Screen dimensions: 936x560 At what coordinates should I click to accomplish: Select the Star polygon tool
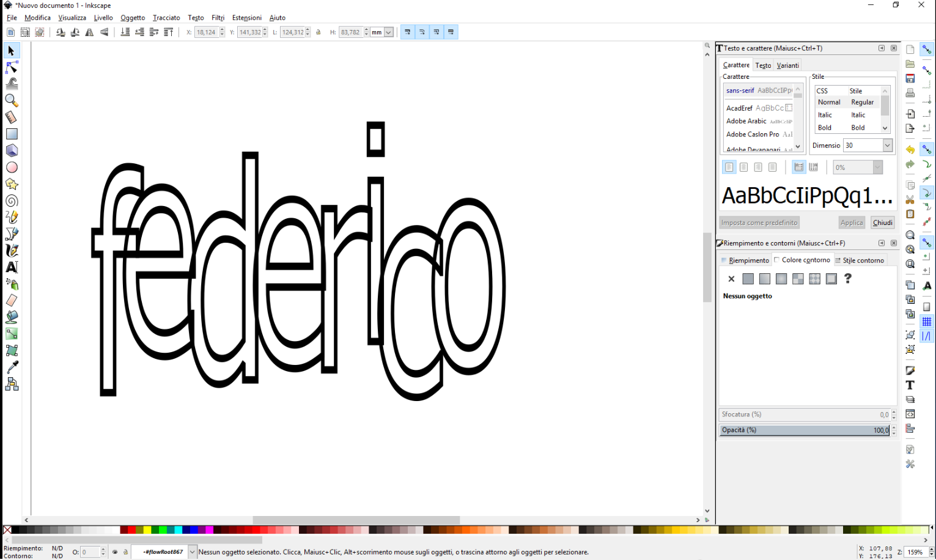pos(11,183)
